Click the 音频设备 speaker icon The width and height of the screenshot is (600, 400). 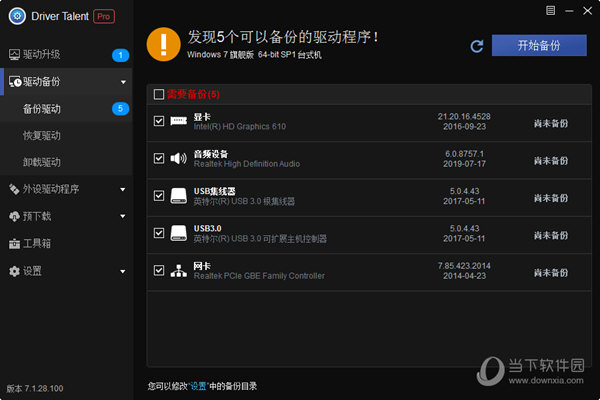pyautogui.click(x=179, y=158)
